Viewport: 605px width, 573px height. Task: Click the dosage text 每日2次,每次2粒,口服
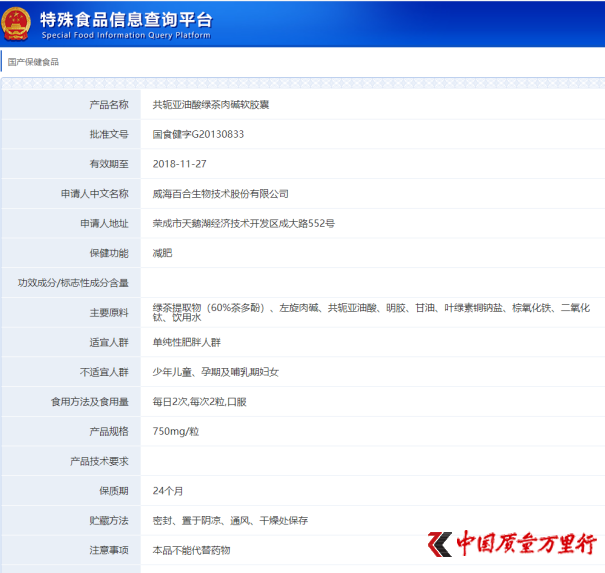(199, 402)
